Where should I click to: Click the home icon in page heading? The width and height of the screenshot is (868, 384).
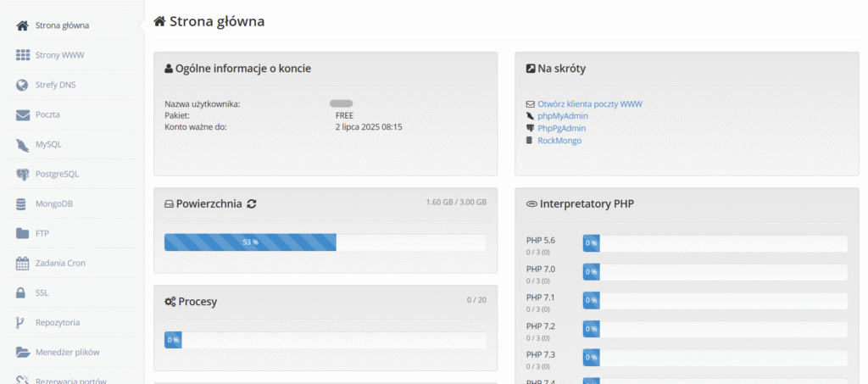(x=159, y=21)
